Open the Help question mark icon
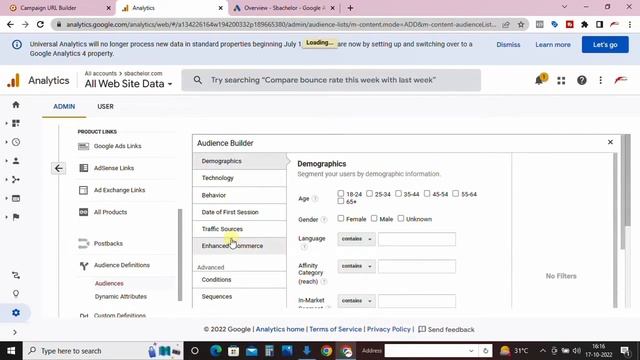Image resolution: width=640 pixels, height=360 pixels. [582, 80]
